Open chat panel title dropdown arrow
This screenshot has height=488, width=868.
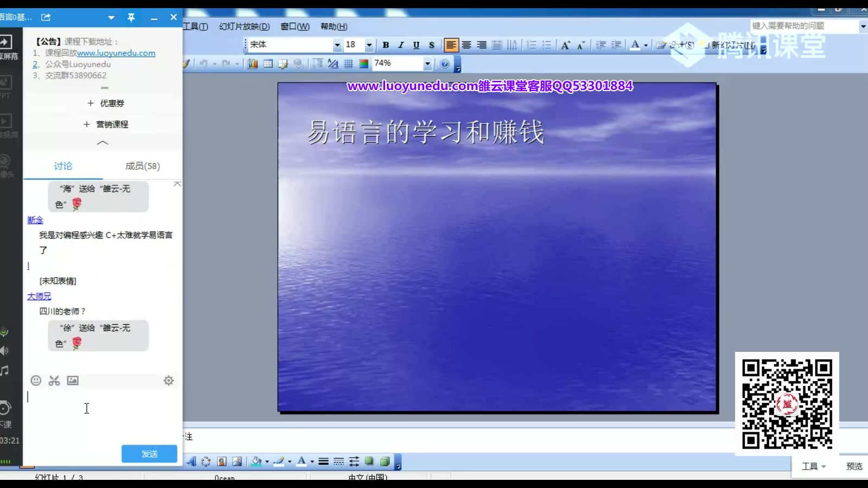[x=111, y=17]
